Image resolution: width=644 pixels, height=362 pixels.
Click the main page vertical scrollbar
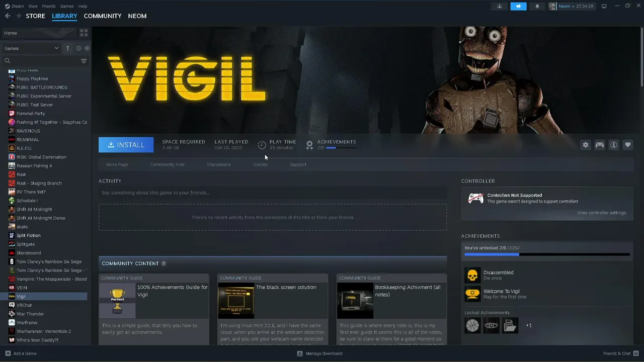click(641, 56)
